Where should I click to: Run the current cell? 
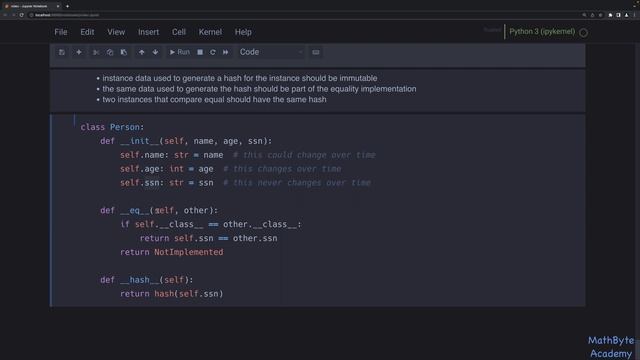pyautogui.click(x=180, y=52)
